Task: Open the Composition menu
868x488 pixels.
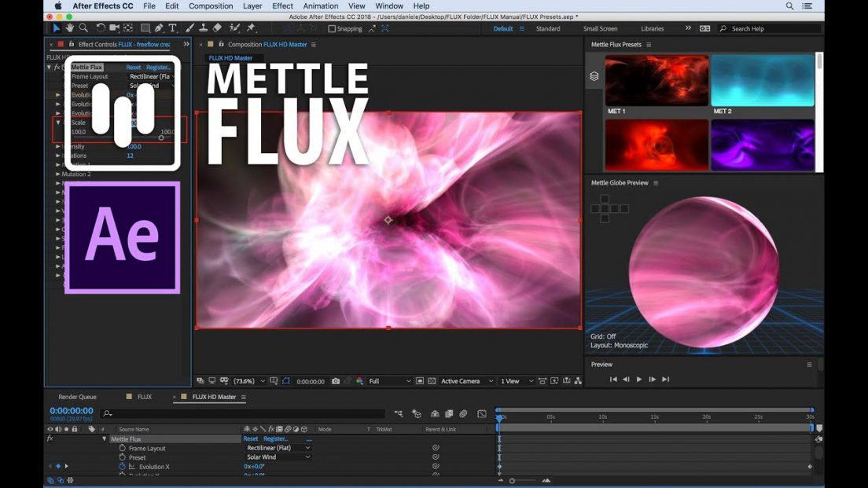Action: (x=210, y=6)
